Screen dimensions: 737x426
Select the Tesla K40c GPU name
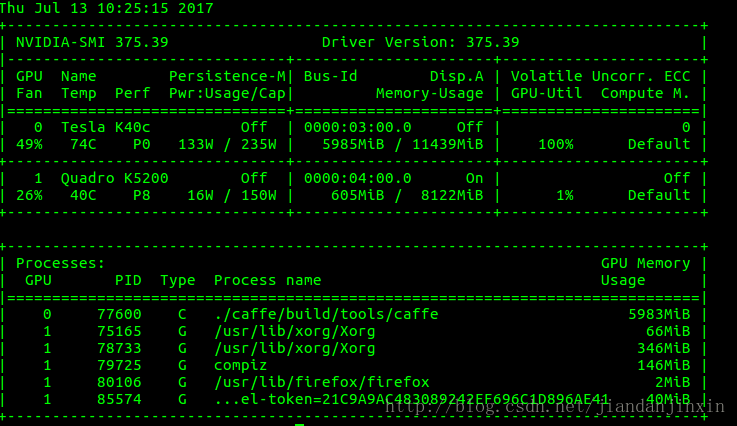[x=104, y=127]
